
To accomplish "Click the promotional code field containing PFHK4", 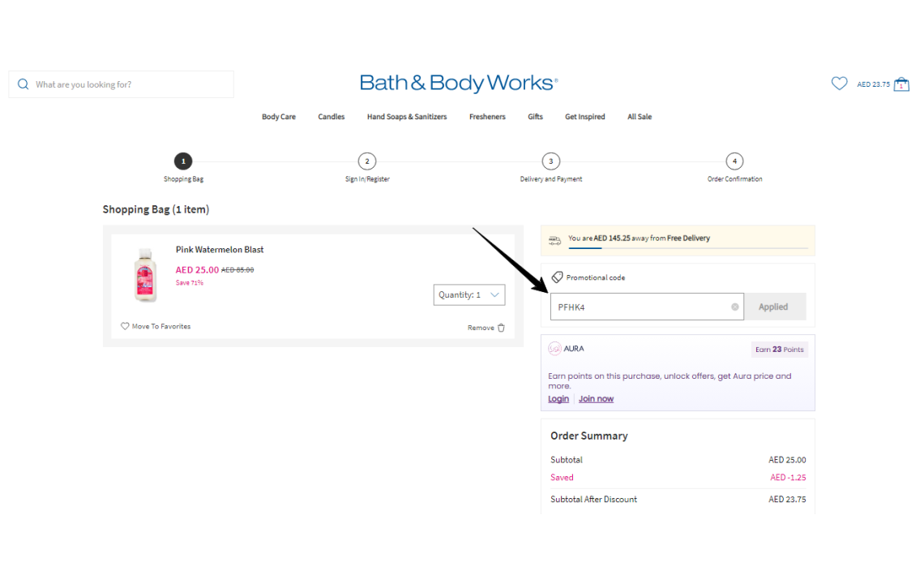I will pos(647,307).
